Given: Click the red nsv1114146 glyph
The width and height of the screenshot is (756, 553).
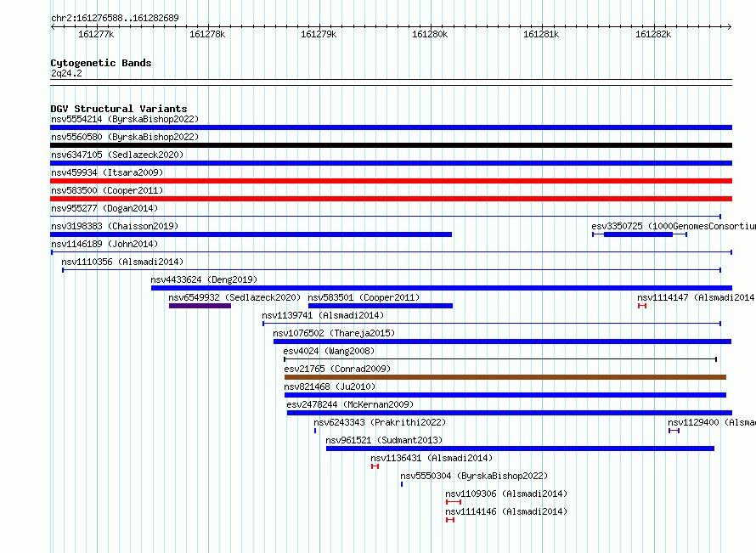Looking at the screenshot, I should click(450, 520).
